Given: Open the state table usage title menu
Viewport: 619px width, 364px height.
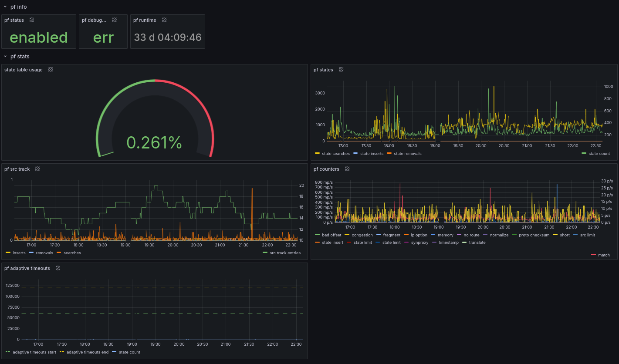Looking at the screenshot, I should (24, 70).
